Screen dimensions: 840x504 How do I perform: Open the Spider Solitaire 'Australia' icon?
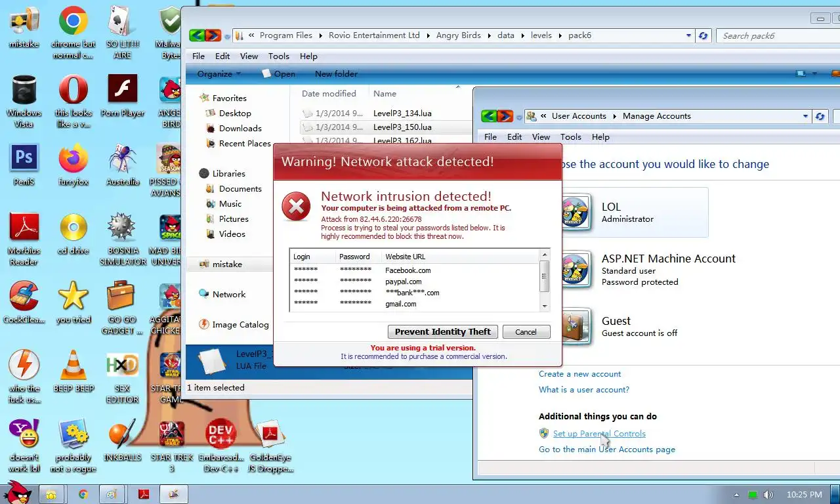point(122,165)
